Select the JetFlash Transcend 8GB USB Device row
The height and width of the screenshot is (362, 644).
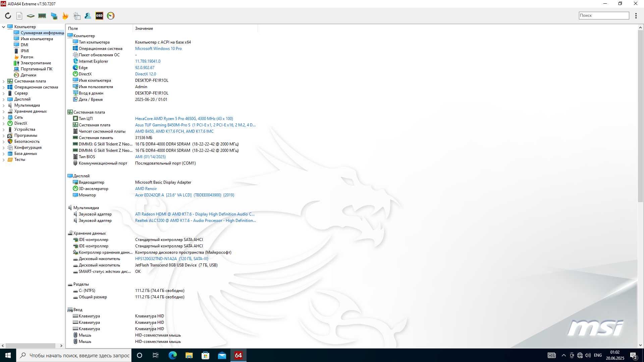162,265
